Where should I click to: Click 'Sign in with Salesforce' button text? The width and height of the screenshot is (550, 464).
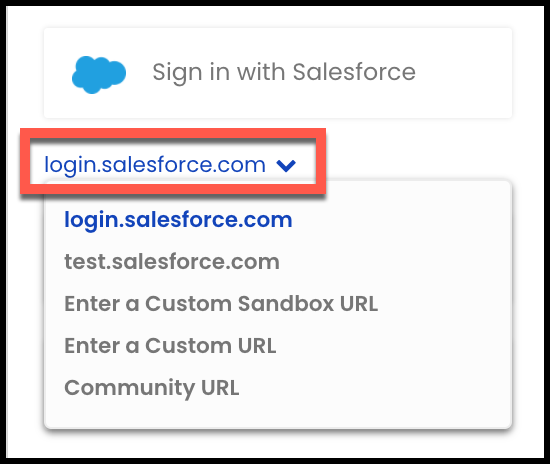[284, 73]
